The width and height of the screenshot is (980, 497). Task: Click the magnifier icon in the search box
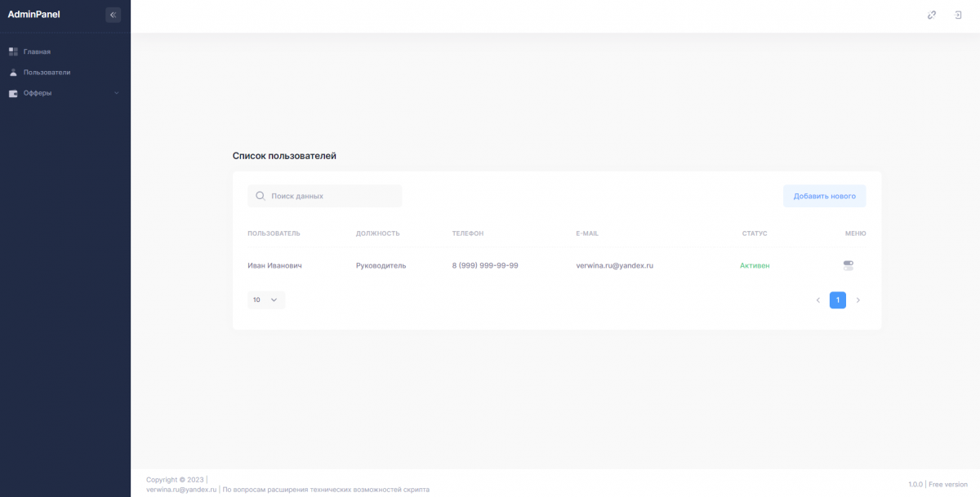tap(260, 196)
